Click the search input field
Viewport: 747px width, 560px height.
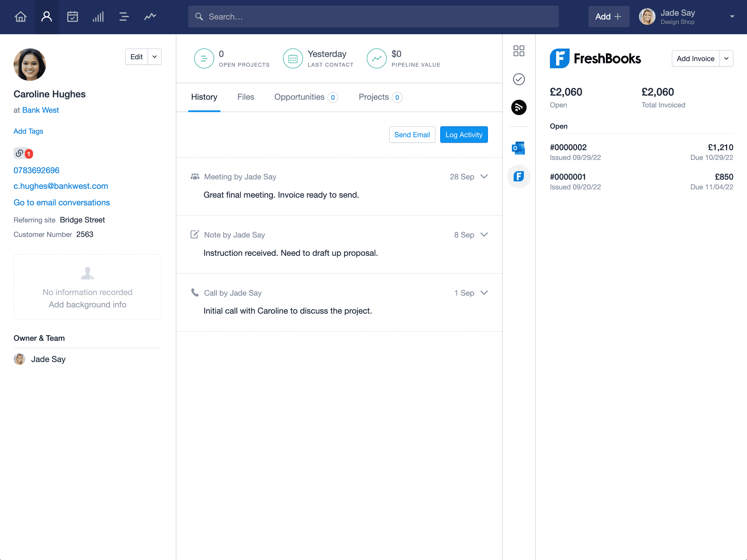pos(373,16)
